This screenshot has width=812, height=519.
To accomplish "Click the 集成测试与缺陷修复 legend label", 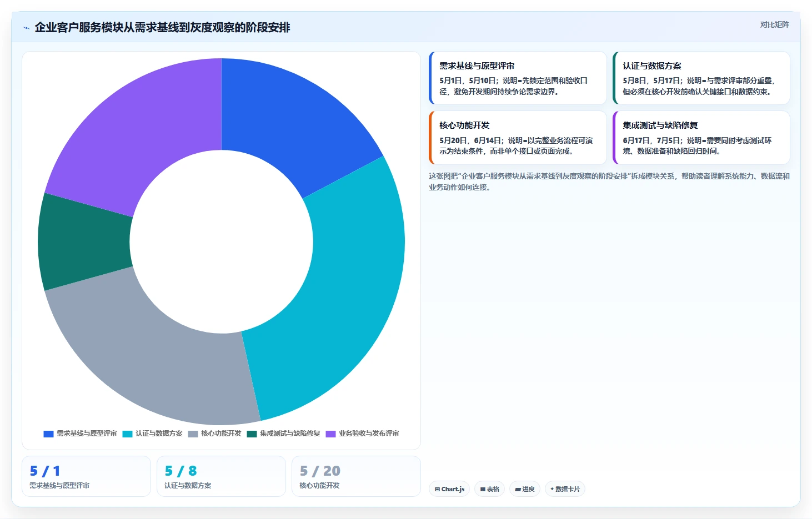I will 290,434.
